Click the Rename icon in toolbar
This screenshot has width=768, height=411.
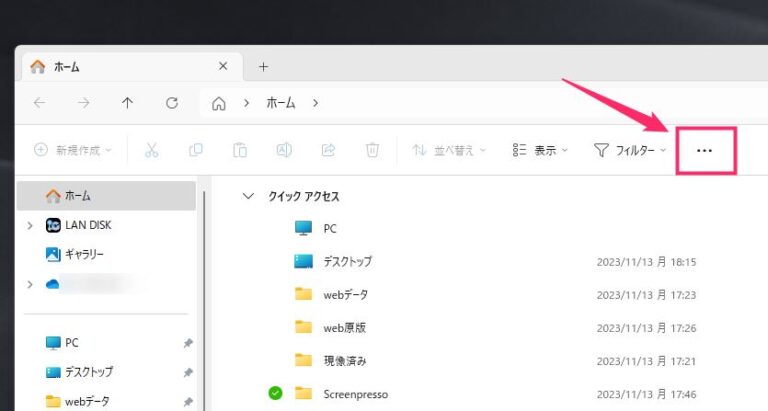[284, 150]
